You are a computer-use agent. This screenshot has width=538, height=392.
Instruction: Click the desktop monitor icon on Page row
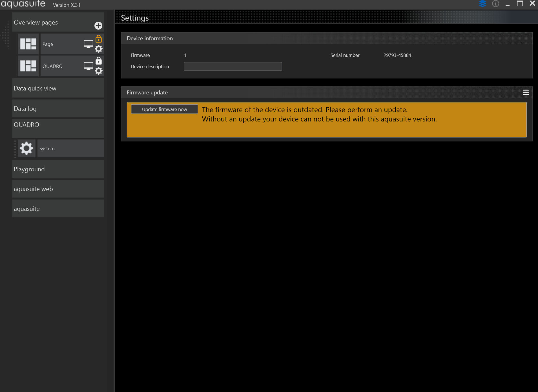(x=88, y=44)
